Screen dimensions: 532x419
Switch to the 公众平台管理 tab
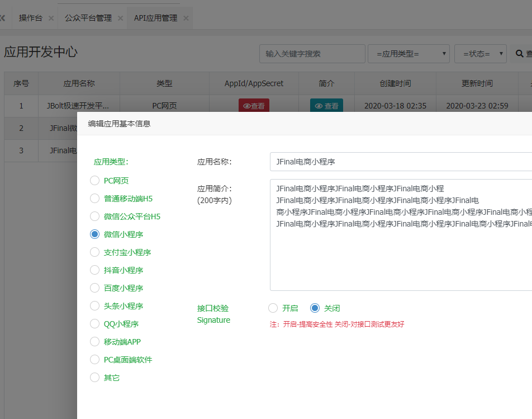88,18
